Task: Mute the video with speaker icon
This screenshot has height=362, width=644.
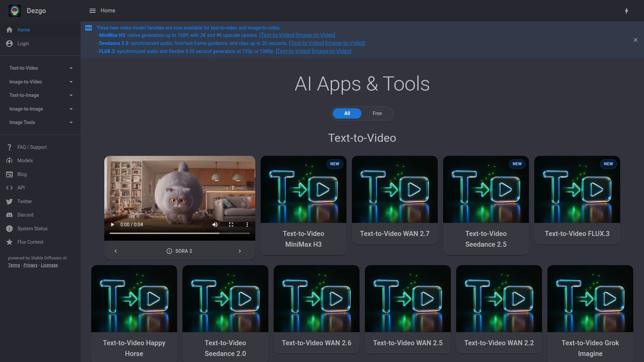Action: tap(215, 225)
